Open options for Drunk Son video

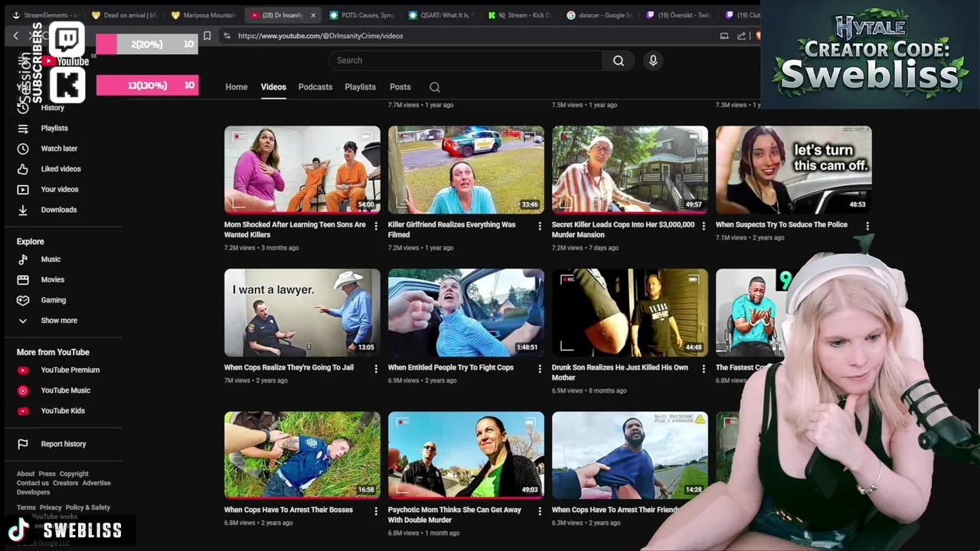(x=703, y=369)
